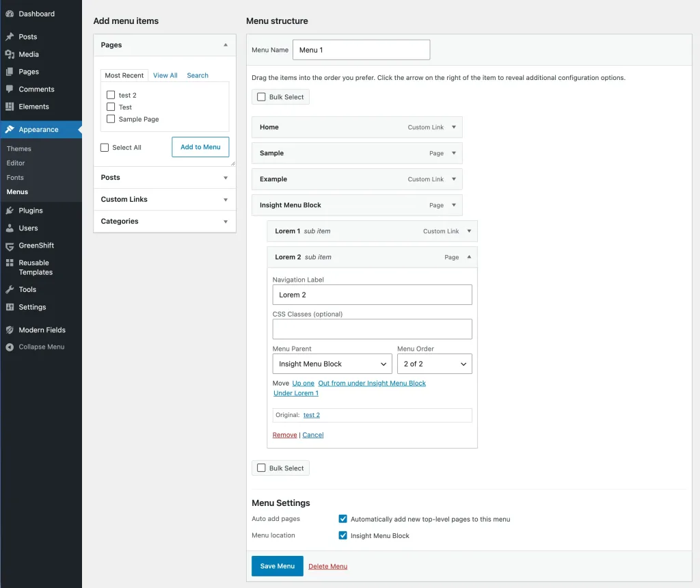Image resolution: width=700 pixels, height=588 pixels.
Task: Open the Menu Parent dropdown
Action: (332, 364)
